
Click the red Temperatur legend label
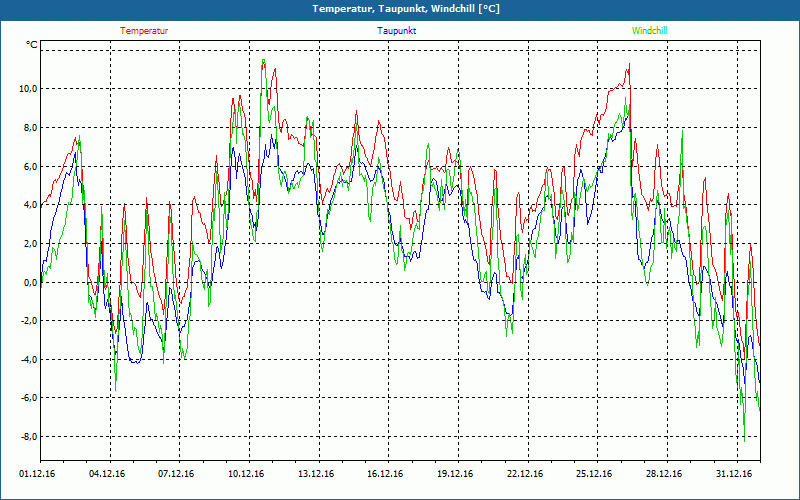(144, 31)
